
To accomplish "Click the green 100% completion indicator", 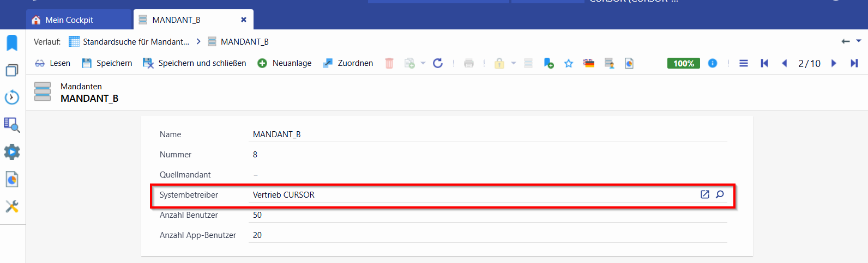I will point(684,63).
